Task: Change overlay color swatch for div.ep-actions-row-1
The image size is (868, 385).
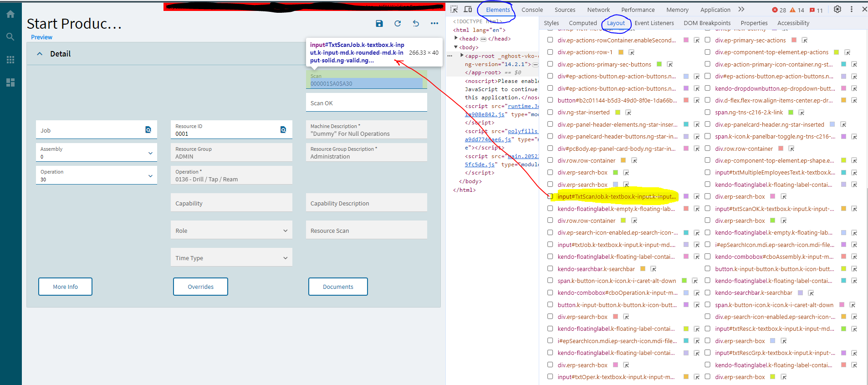Action: pos(621,52)
